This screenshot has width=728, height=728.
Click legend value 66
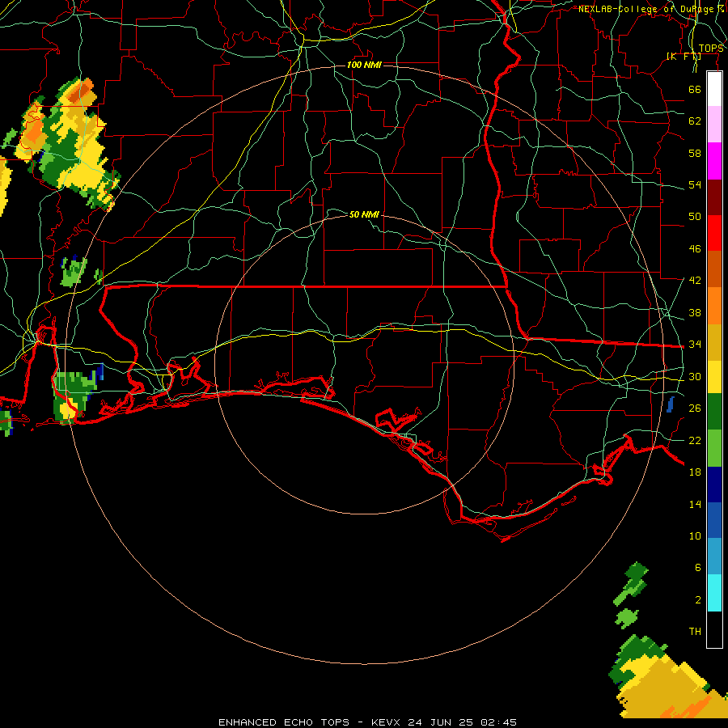(695, 89)
